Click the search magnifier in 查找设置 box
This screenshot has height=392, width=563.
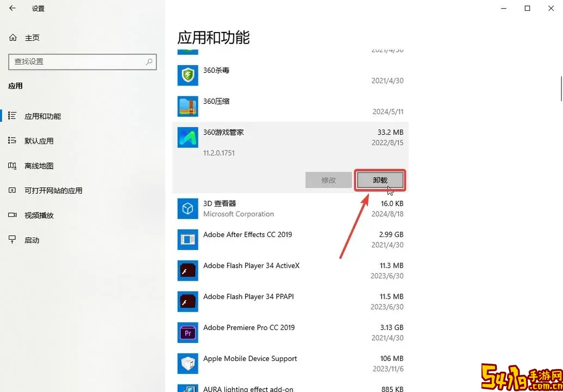pos(149,62)
